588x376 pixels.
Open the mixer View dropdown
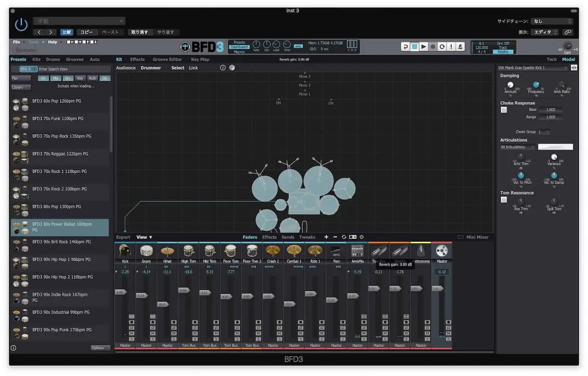(x=144, y=237)
